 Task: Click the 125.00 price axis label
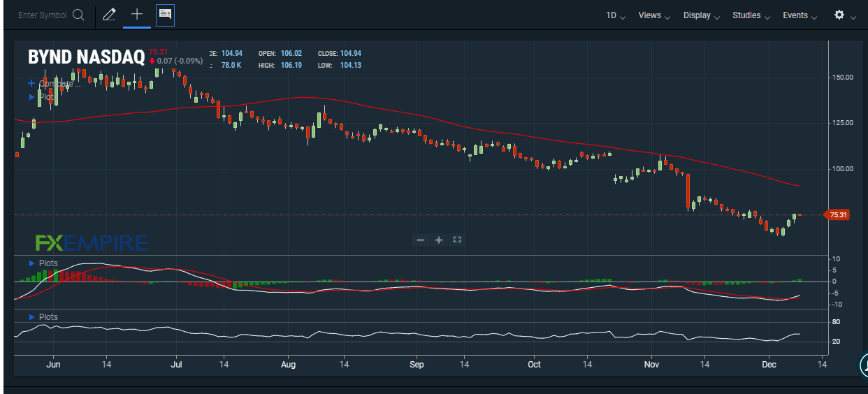click(842, 123)
